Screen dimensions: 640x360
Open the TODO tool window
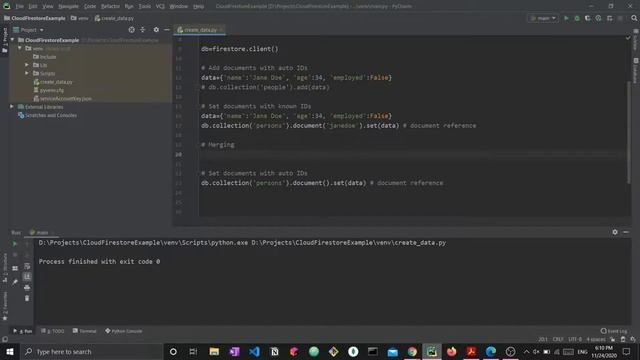(53, 331)
